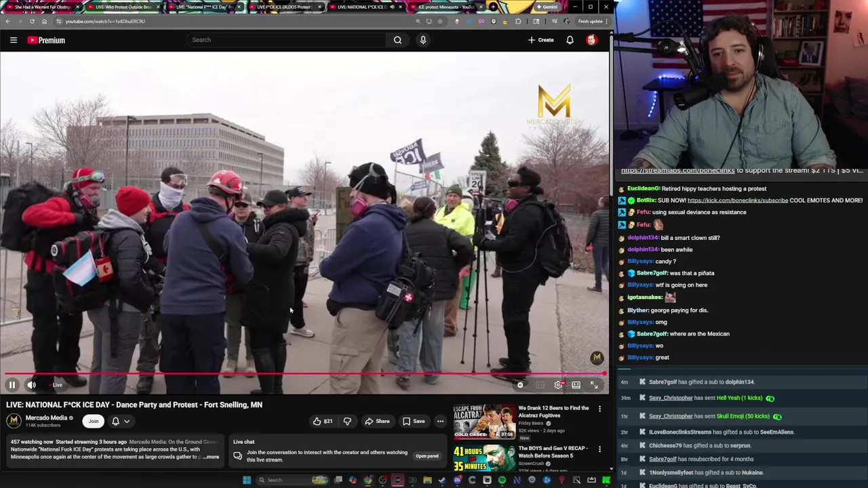Seek on the red live progress bar

[304, 373]
